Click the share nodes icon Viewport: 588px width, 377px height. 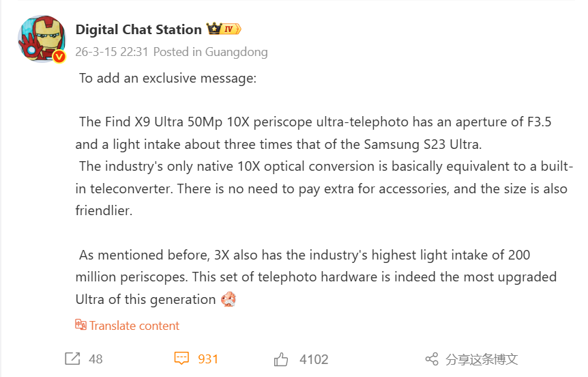pyautogui.click(x=431, y=359)
